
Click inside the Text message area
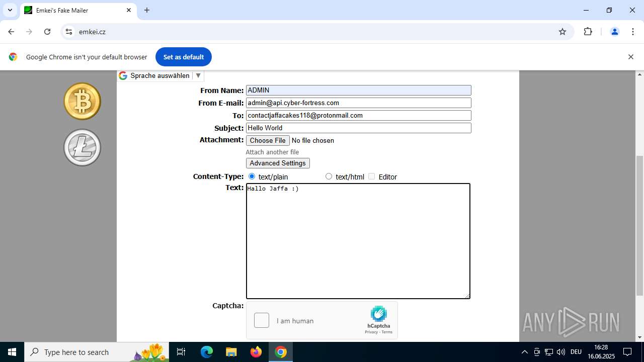pos(358,241)
